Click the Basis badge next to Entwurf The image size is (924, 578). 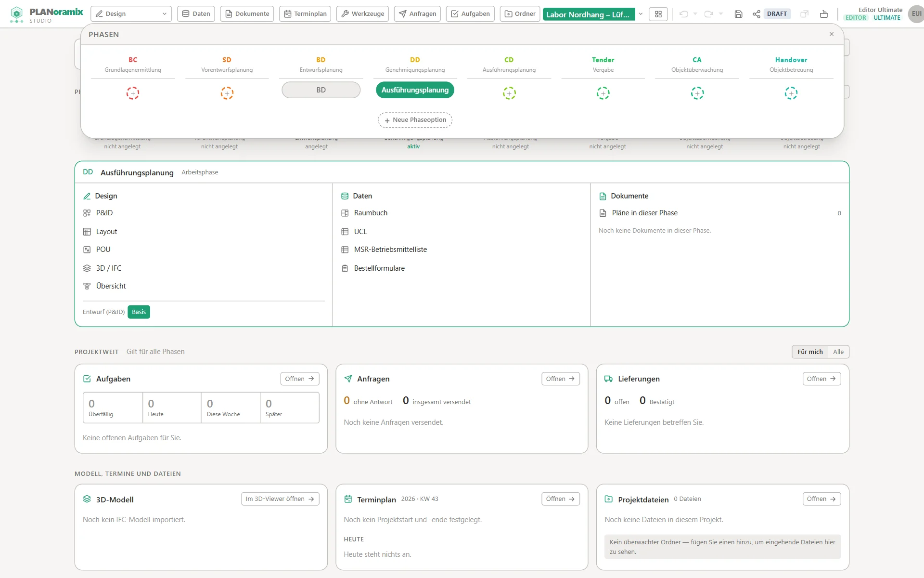coord(139,312)
